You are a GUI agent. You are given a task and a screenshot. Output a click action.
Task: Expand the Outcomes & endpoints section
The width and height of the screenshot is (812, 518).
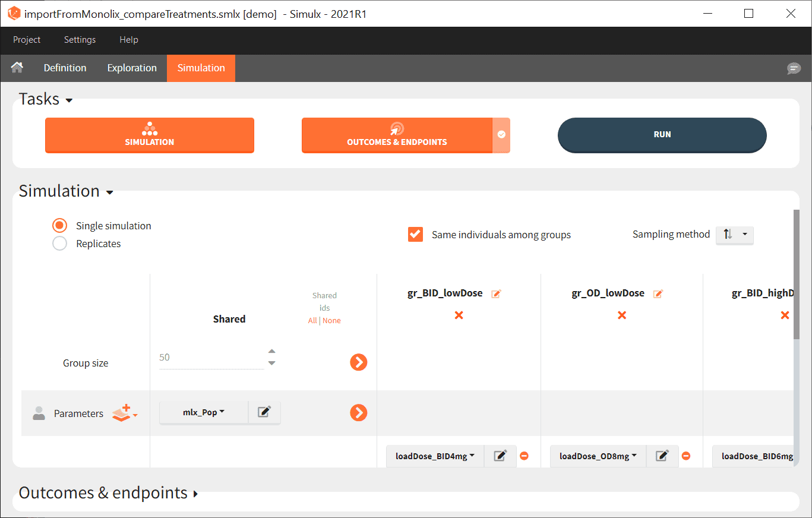[x=108, y=493]
